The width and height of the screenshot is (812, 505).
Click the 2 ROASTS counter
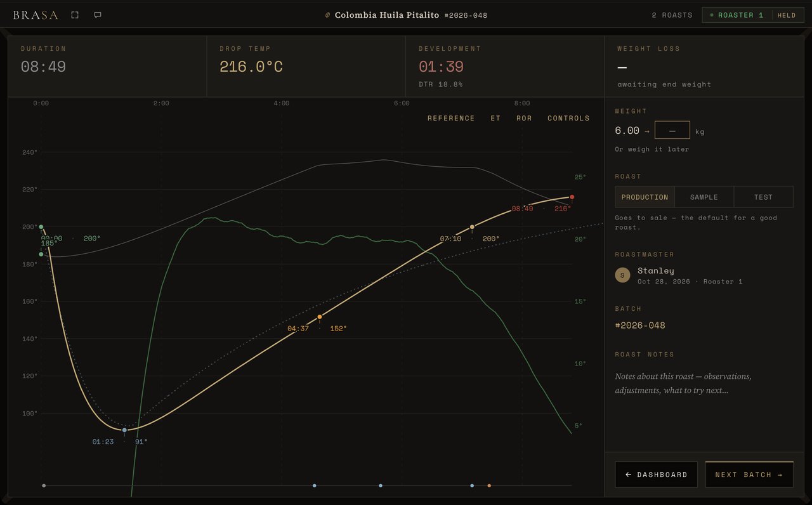[672, 15]
